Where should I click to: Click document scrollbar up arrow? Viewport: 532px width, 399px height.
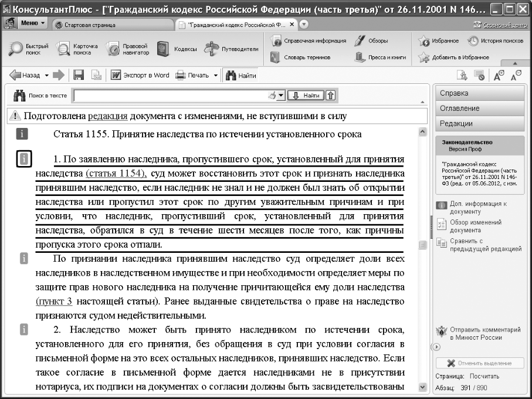(x=422, y=131)
